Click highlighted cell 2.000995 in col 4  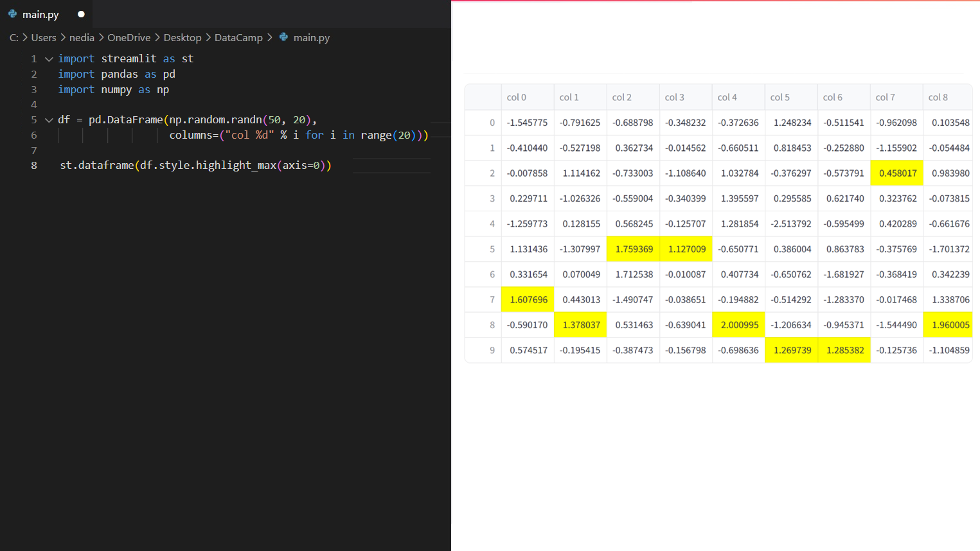pyautogui.click(x=739, y=325)
